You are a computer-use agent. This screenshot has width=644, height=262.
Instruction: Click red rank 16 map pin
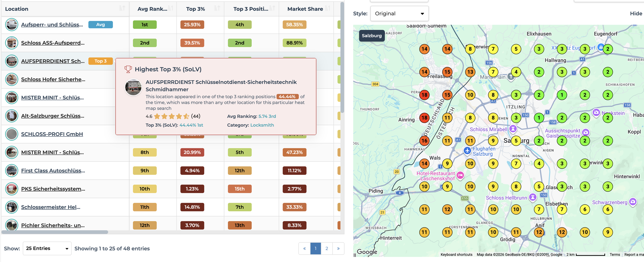point(424,141)
